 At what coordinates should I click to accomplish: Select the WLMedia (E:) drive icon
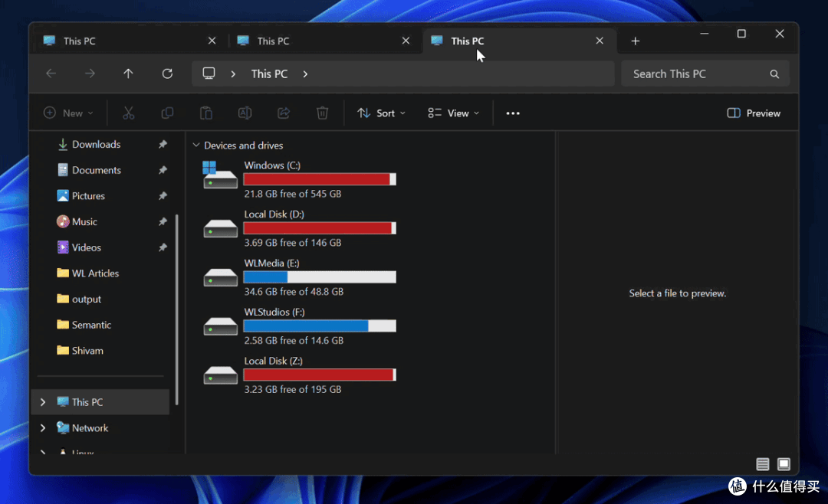220,277
